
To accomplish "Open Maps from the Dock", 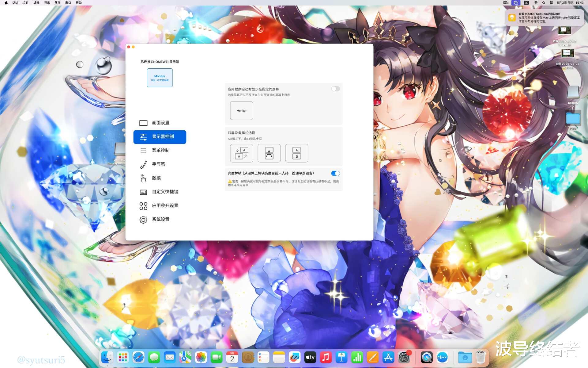I will [x=185, y=357].
